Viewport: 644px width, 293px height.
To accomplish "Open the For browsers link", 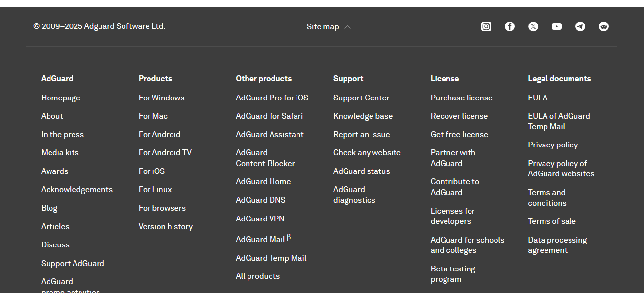I will 162,208.
